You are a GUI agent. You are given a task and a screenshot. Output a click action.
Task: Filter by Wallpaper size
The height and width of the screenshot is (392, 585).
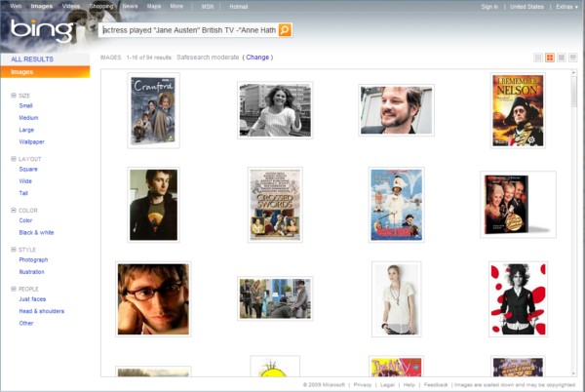[32, 141]
